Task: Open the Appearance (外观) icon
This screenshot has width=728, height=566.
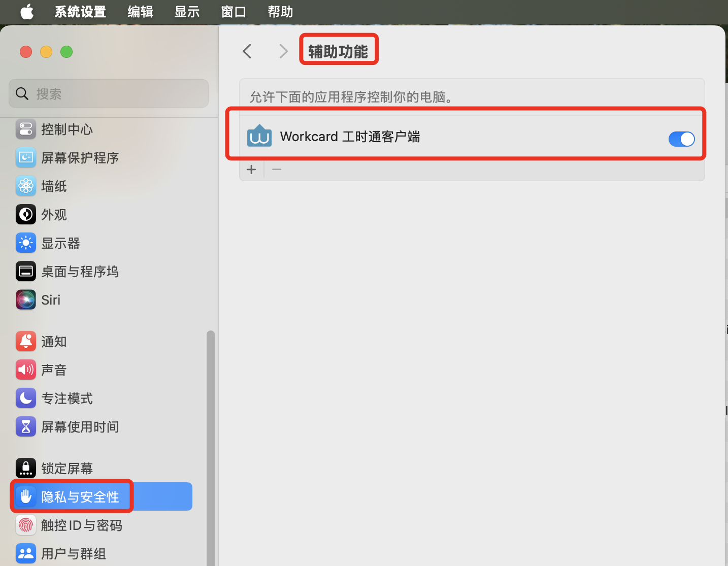Action: (x=26, y=214)
